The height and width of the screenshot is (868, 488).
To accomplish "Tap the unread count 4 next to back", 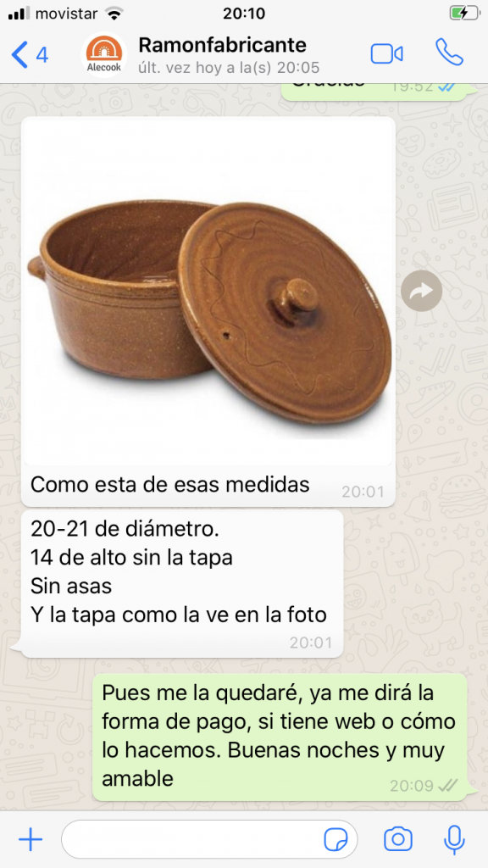I will point(42,55).
